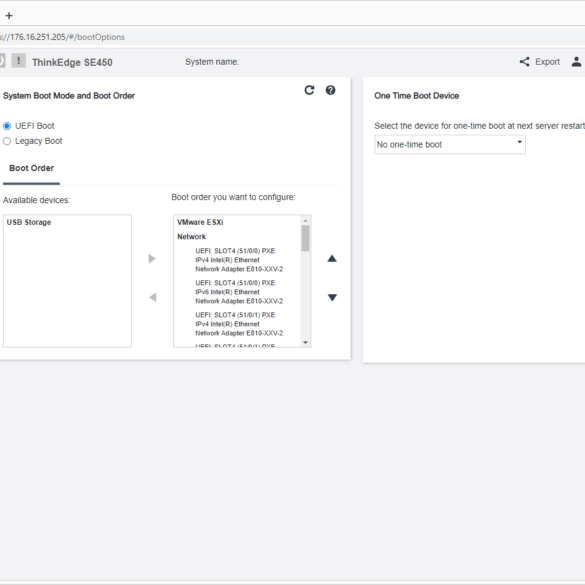Move selected boot device down
Viewport: 585px width, 585px height.
click(x=332, y=297)
